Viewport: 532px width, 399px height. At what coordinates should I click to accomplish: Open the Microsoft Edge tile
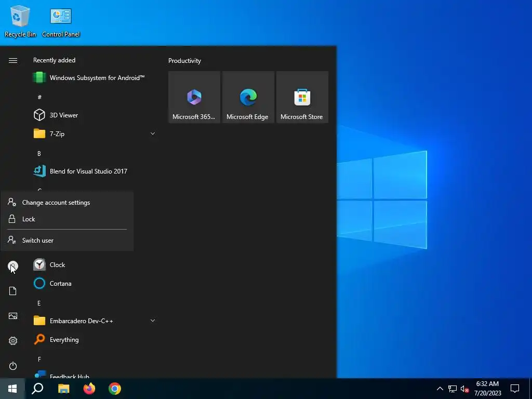tap(248, 97)
